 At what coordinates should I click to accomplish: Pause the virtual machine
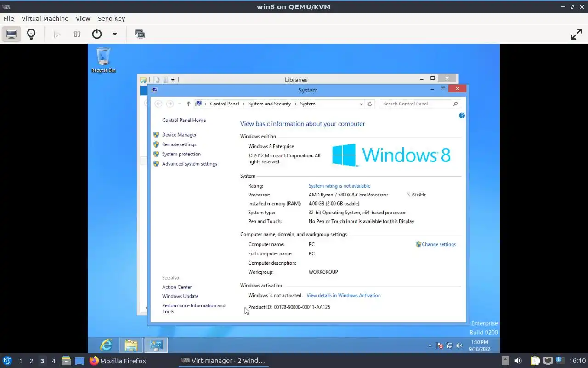77,34
